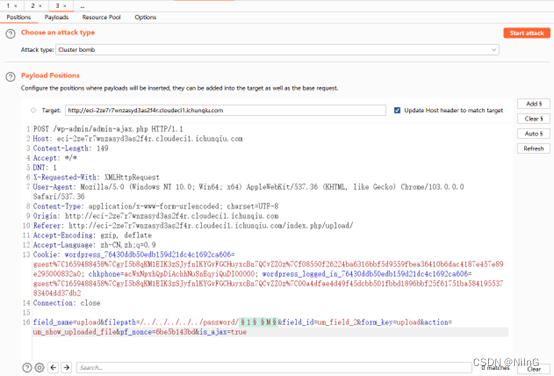Click the highlighted §1§ §M§ payload markers
554x376 pixels.
coord(259,322)
